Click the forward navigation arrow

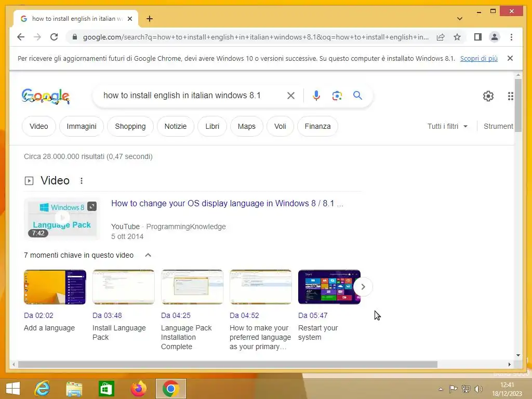pyautogui.click(x=37, y=37)
